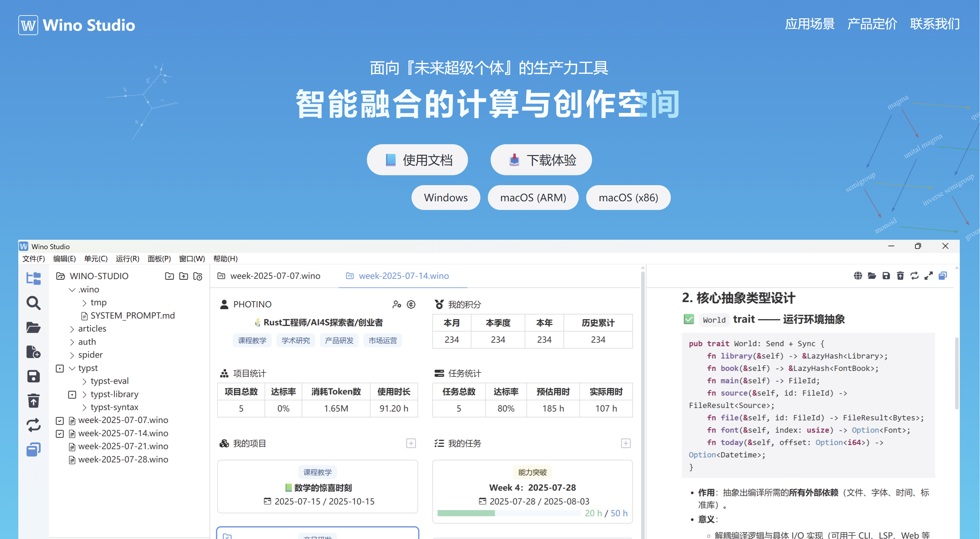
Task: Click the expand arrows icon in right toolbar
Action: (928, 276)
